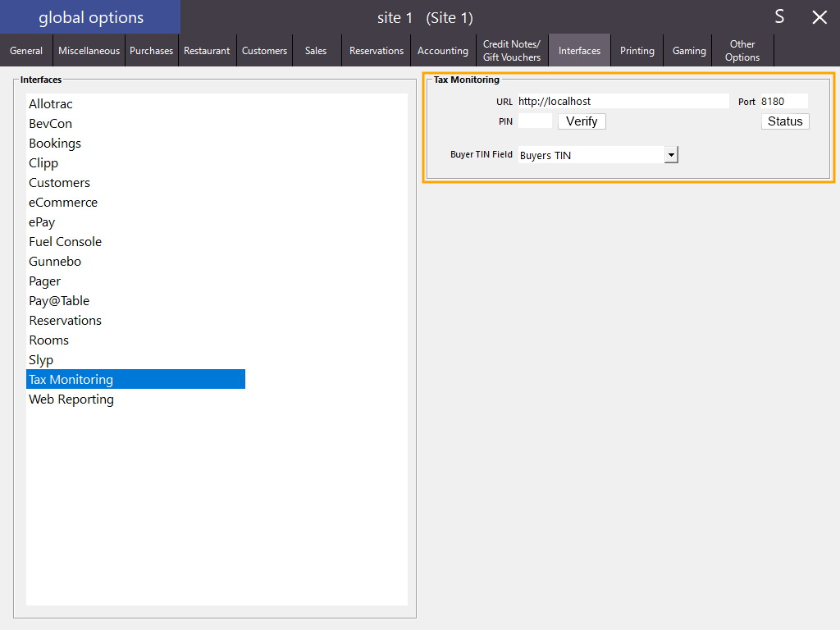The width and height of the screenshot is (840, 630).
Task: Open the Other Options tab
Action: (x=742, y=51)
